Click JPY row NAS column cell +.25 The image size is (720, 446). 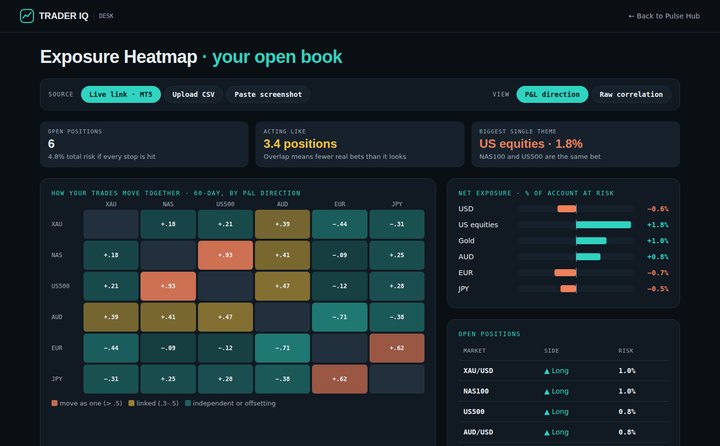(x=168, y=379)
